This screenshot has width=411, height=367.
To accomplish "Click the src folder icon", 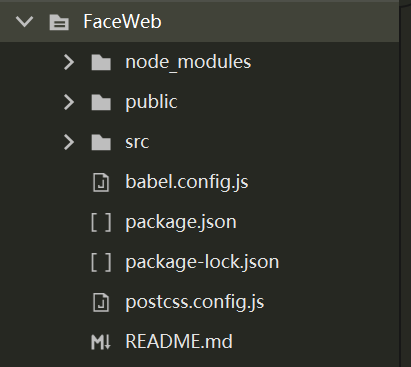I will 101,142.
